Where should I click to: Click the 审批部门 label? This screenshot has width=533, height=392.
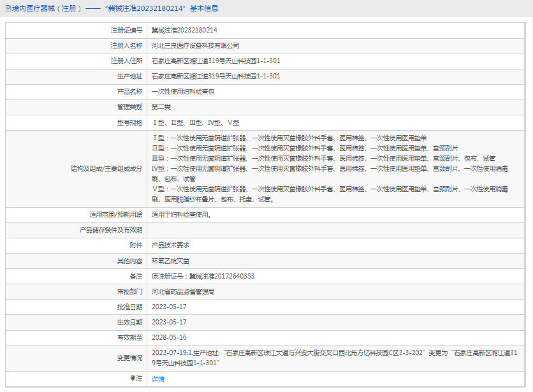coord(129,292)
